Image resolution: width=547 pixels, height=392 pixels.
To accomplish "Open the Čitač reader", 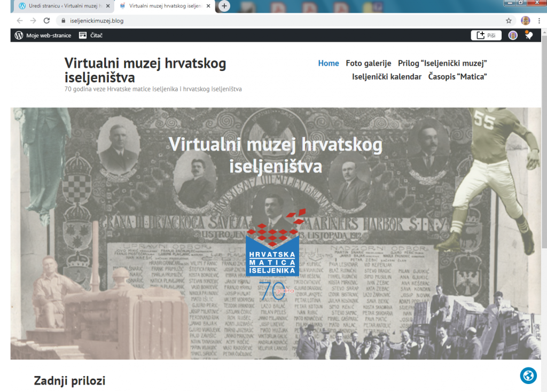I will (x=91, y=35).
